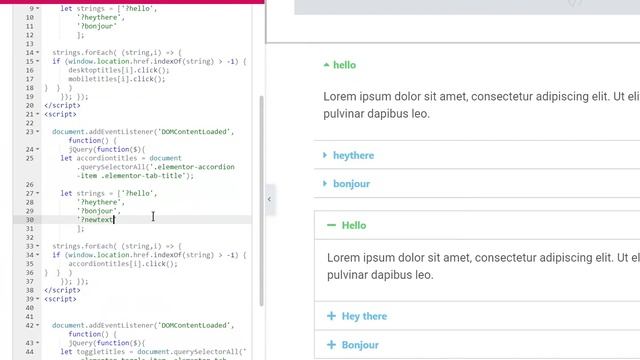Image resolution: width=640 pixels, height=360 pixels.
Task: Click line number 26 in the gutter
Action: pyautogui.click(x=29, y=184)
